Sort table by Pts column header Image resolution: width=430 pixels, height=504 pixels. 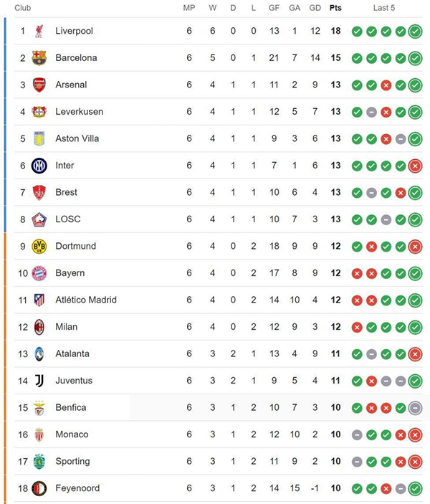point(335,8)
